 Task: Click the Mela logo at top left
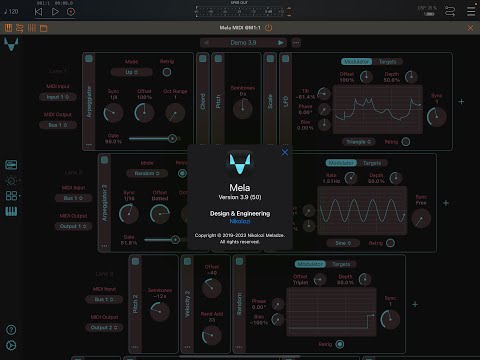click(11, 44)
